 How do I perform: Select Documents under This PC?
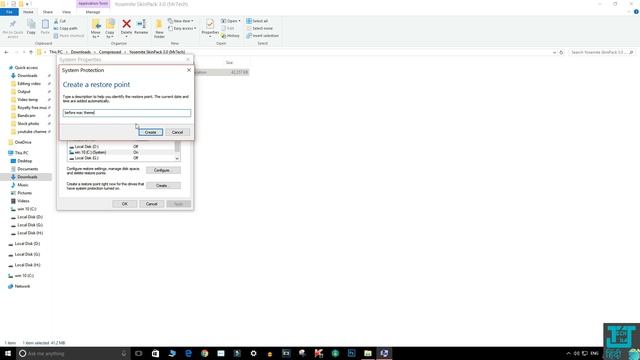27,169
